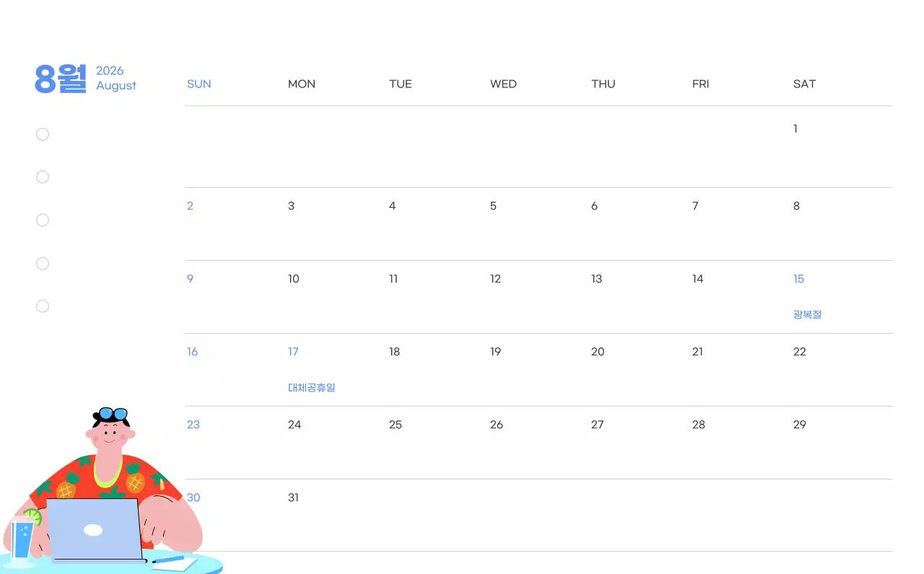Viewport: 924px width, 574px height.
Task: Select August 15 on the calendar
Action: 797,279
